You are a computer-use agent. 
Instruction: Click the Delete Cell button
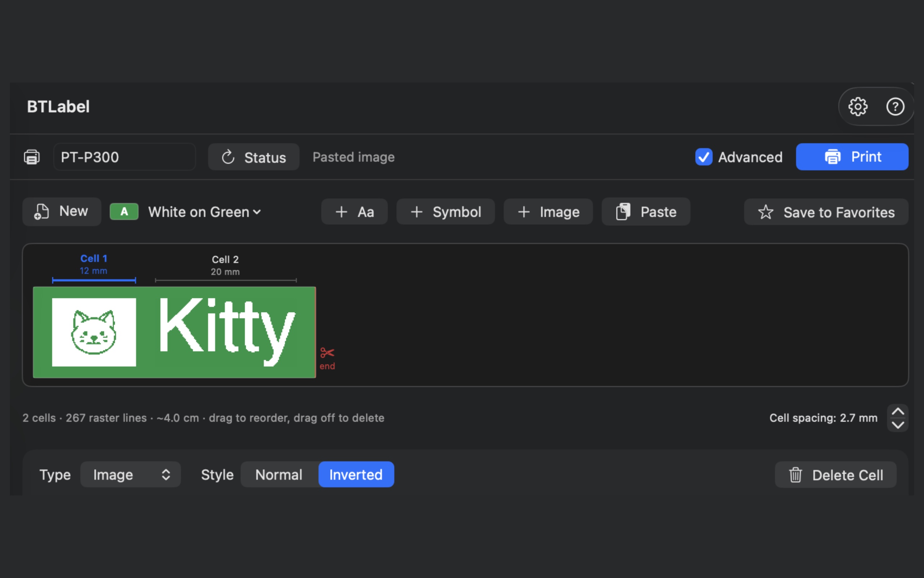(x=836, y=475)
